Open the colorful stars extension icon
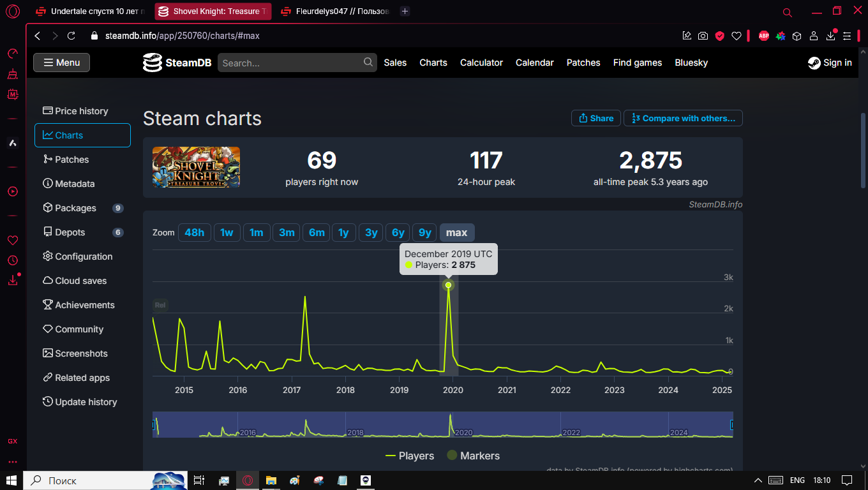 click(780, 36)
